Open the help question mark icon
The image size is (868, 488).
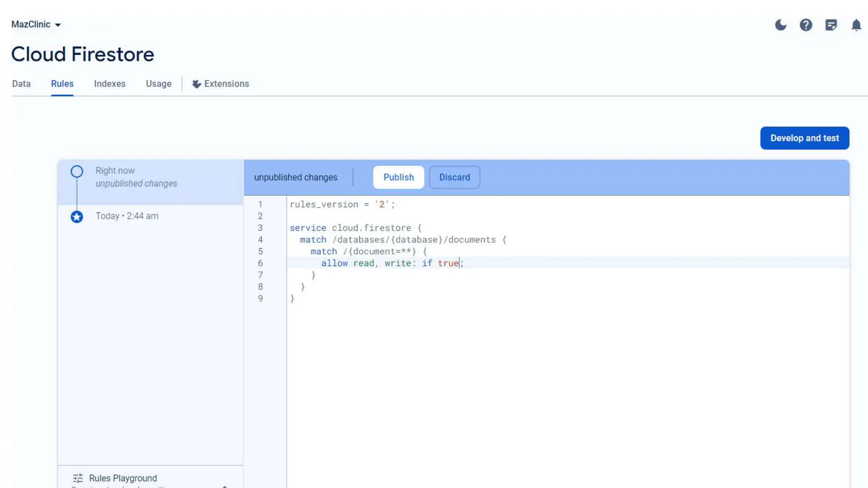coord(806,25)
